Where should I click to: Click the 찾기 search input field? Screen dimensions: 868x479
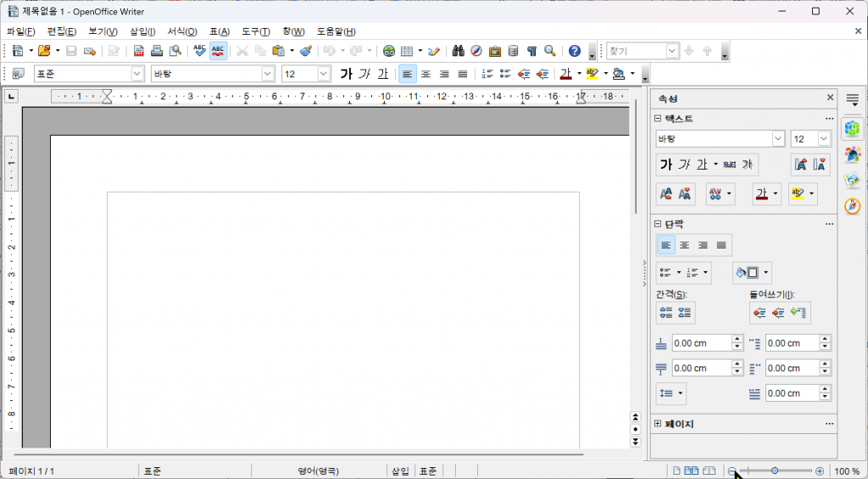636,51
